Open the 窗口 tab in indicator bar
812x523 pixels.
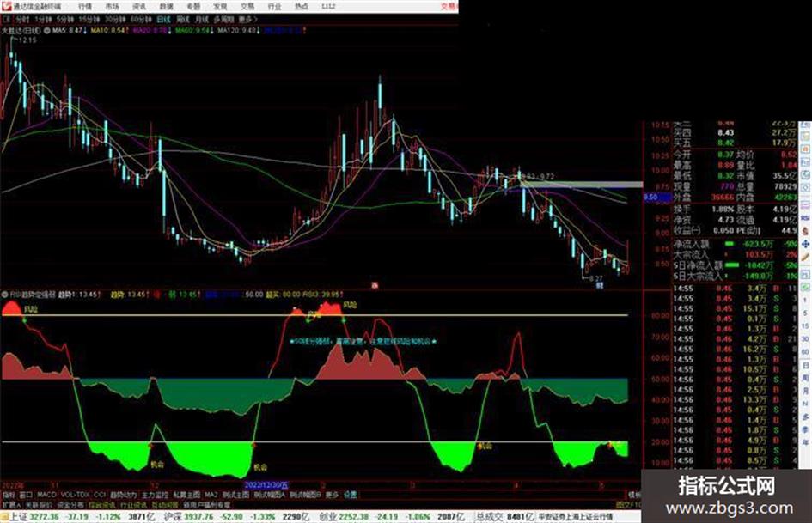[26, 495]
